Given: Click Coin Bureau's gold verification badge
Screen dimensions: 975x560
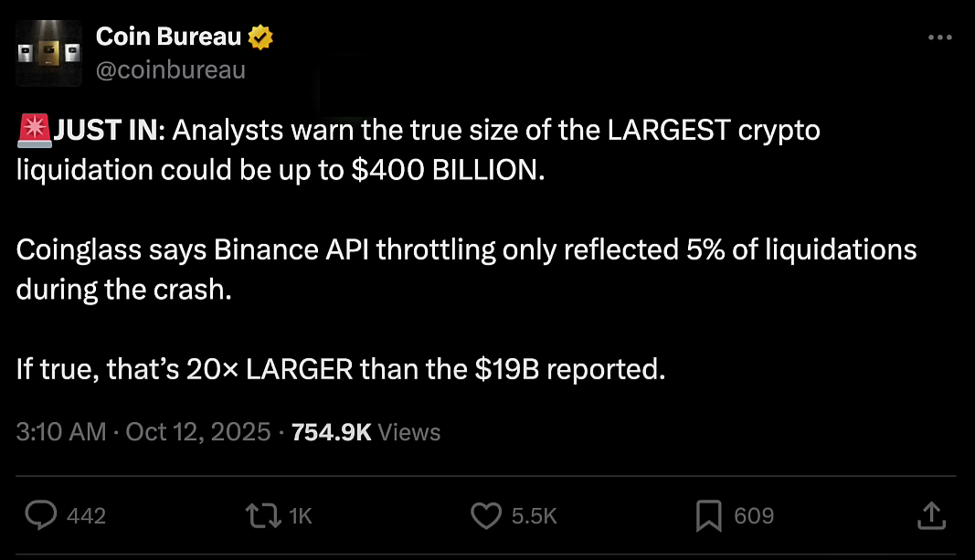Looking at the screenshot, I should (x=260, y=37).
